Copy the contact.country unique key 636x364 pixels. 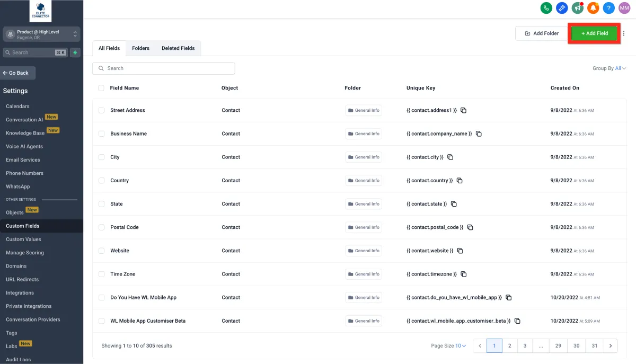click(460, 181)
